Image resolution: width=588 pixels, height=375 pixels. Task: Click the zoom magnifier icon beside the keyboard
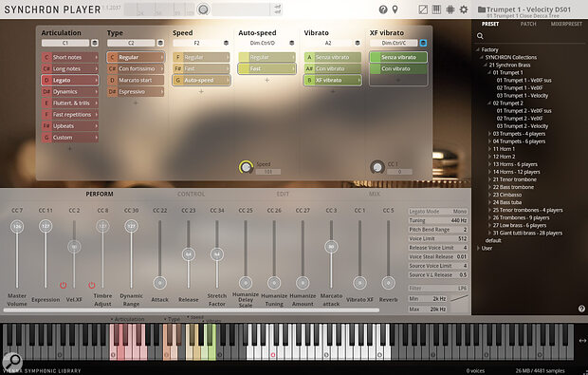click(x=12, y=362)
